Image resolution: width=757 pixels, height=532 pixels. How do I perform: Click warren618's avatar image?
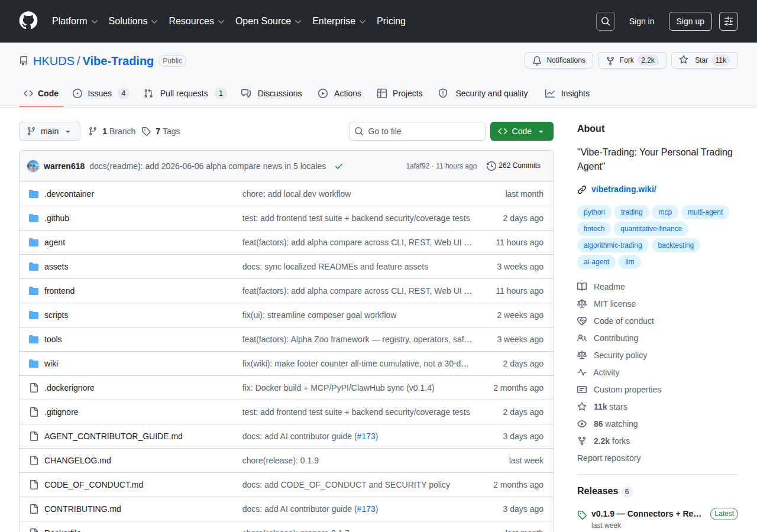[x=33, y=166]
